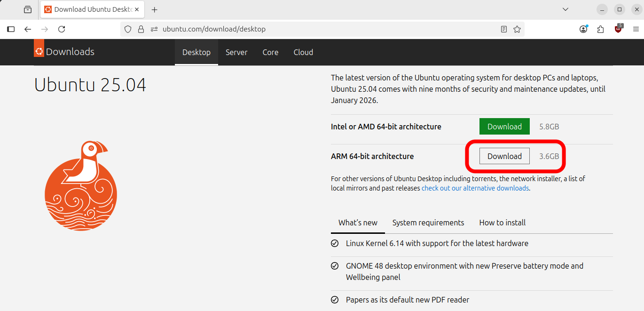Select the Download Ubuntu Desktop browser tab

coord(93,9)
